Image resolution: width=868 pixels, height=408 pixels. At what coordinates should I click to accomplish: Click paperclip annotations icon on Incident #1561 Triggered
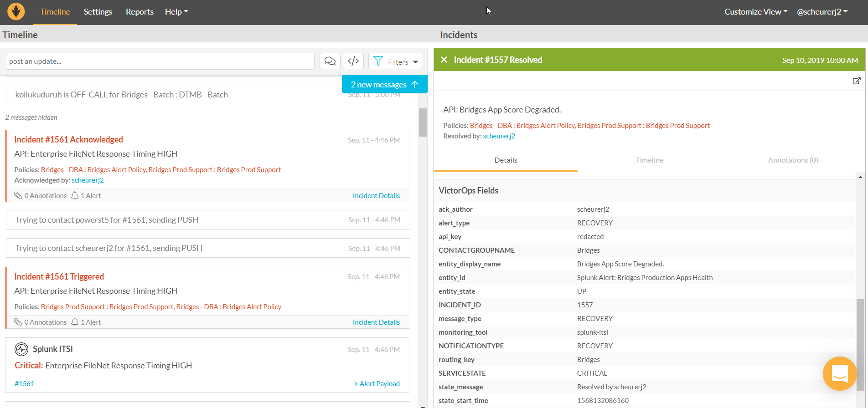[x=18, y=322]
